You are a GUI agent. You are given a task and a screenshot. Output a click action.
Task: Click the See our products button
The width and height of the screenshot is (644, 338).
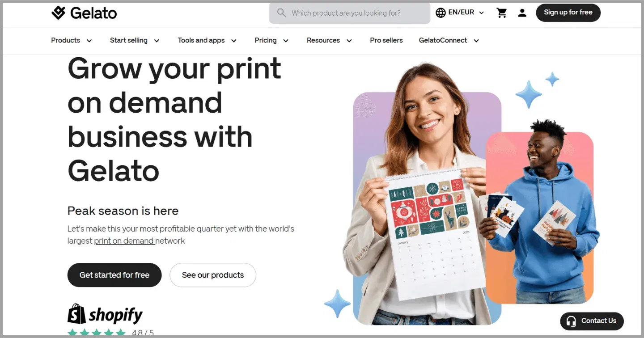point(213,275)
